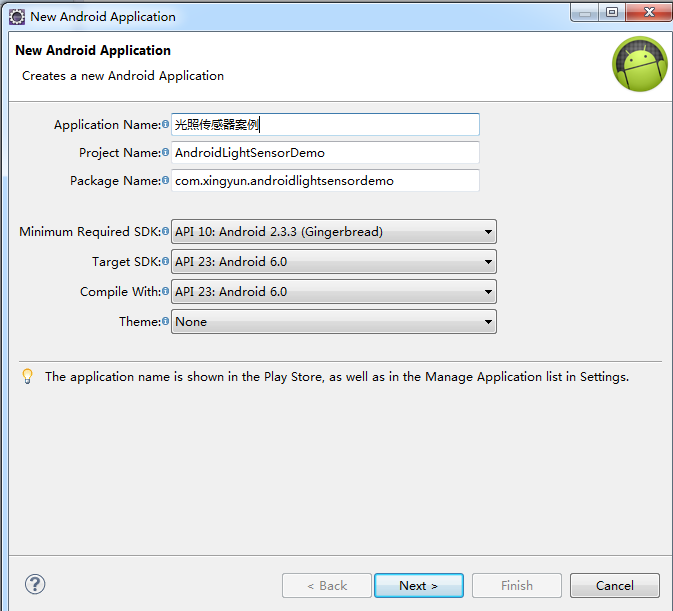The image size is (673, 611).
Task: Click the info icon beside Target SDK
Action: pos(166,261)
